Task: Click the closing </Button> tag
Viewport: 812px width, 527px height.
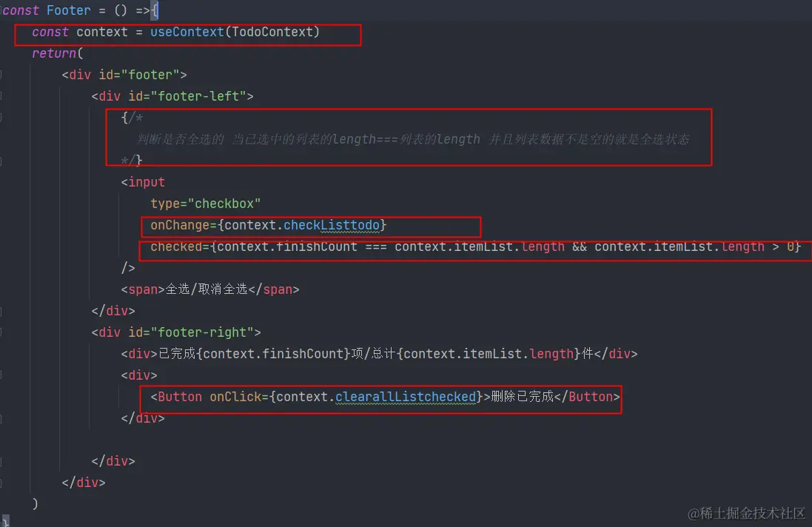Action: pos(587,397)
